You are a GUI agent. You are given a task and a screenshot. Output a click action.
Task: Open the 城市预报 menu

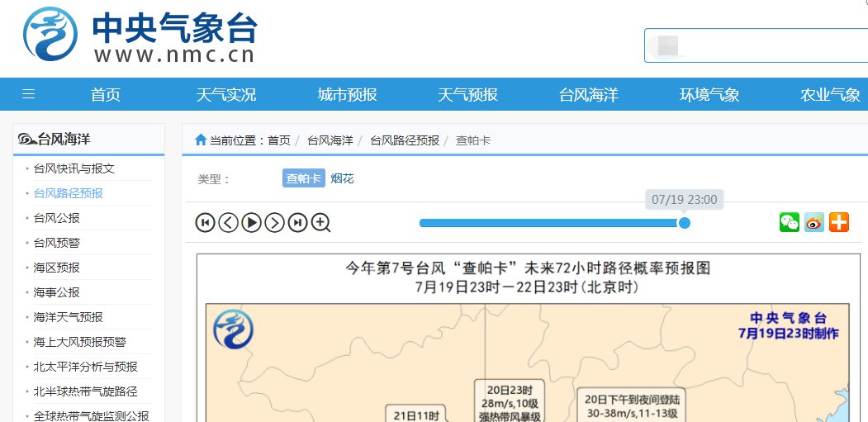click(x=347, y=94)
